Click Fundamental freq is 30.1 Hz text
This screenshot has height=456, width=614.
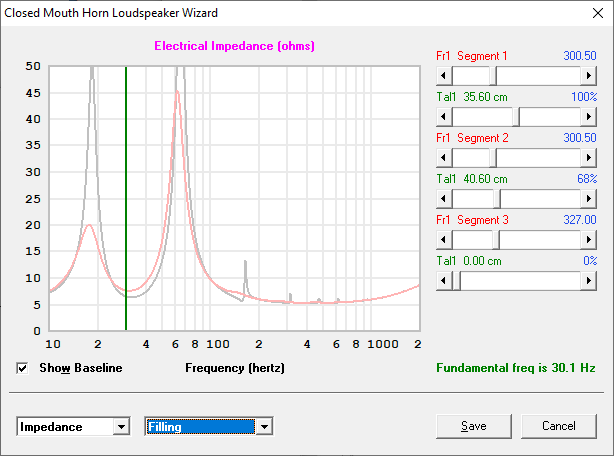(x=516, y=368)
